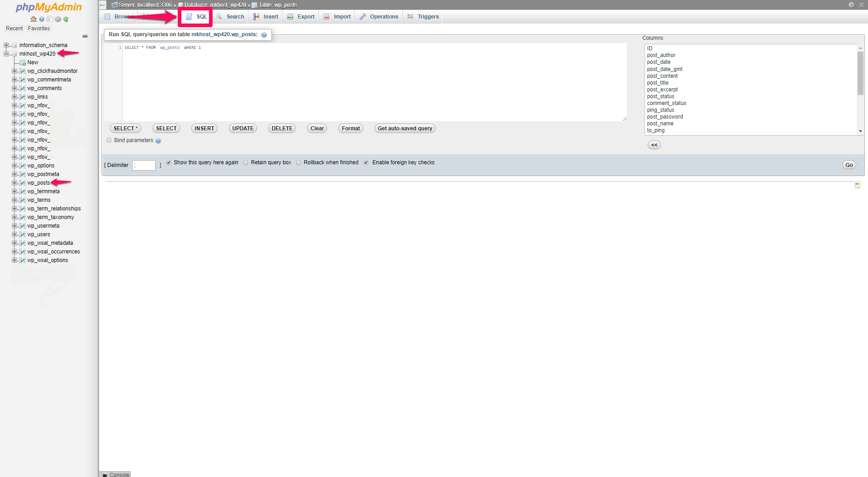Viewport: 868px width, 477px height.
Task: Reload navigation panel with green refresh icon
Action: click(66, 19)
